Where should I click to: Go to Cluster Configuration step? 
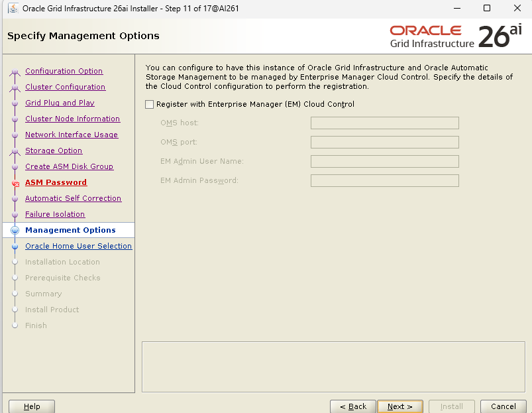click(65, 87)
